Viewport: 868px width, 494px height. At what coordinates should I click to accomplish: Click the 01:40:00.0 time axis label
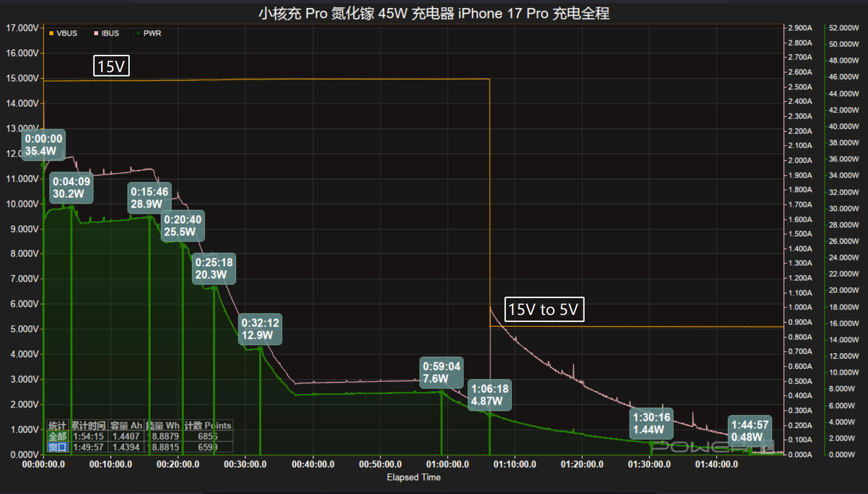717,464
